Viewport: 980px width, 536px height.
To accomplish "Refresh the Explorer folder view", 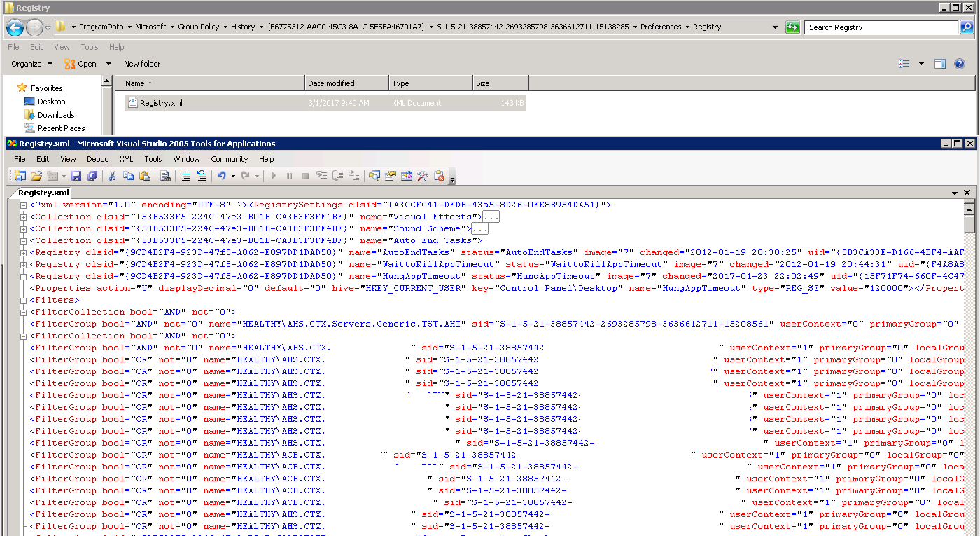I will point(792,27).
